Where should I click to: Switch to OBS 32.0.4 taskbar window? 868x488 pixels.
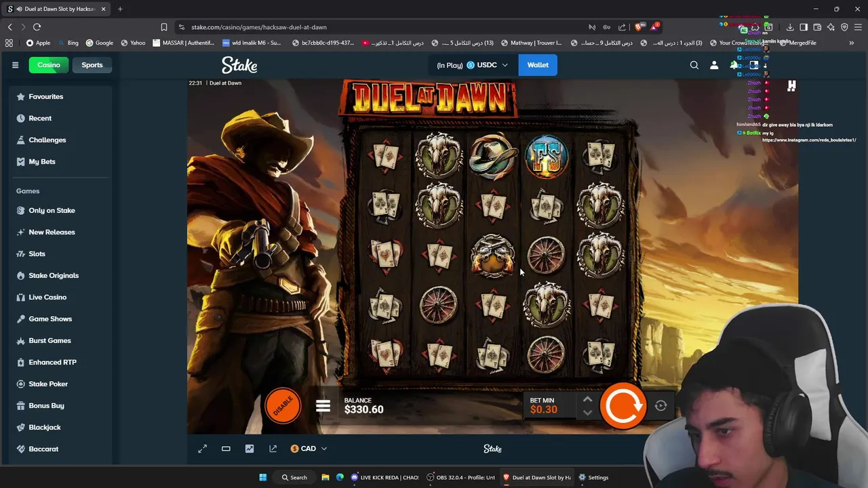(x=462, y=477)
